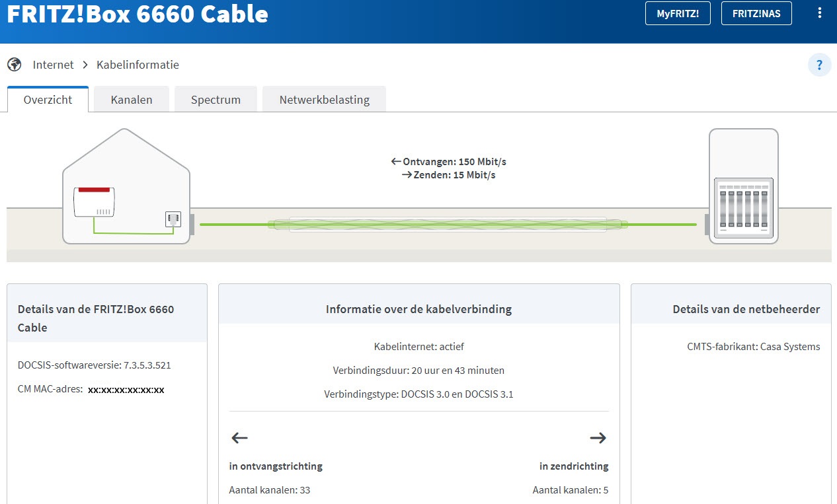Image resolution: width=837 pixels, height=504 pixels.
Task: Click the CMTS server rack illustration
Action: tap(744, 208)
